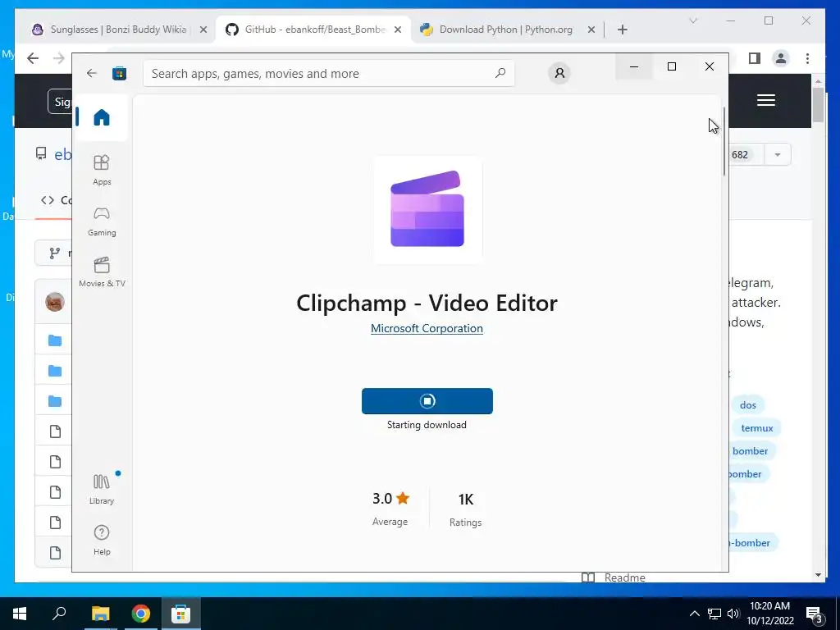
Task: Open network status tray icon
Action: (x=714, y=614)
